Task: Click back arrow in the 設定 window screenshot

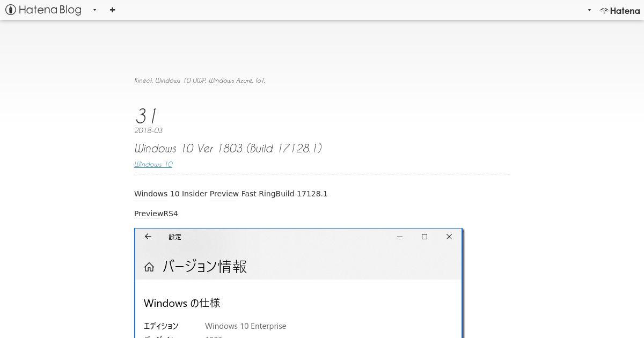Action: tap(148, 237)
